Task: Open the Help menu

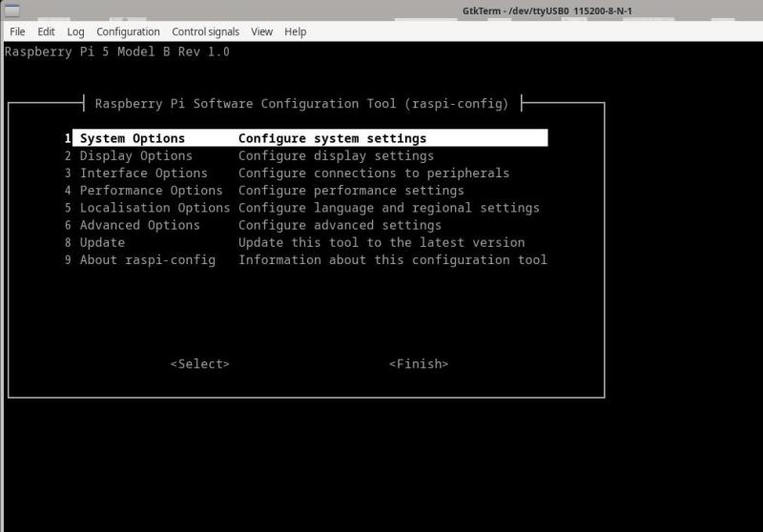Action: (x=296, y=31)
